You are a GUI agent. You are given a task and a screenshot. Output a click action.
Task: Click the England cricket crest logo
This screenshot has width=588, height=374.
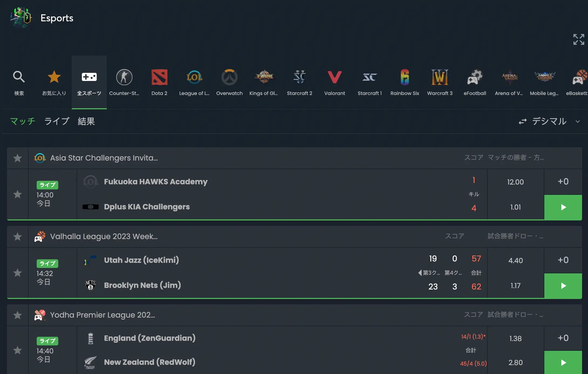(91, 338)
